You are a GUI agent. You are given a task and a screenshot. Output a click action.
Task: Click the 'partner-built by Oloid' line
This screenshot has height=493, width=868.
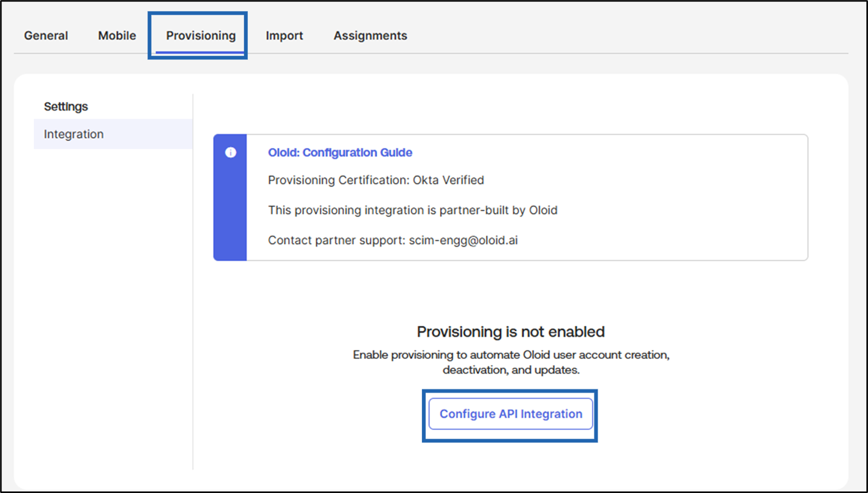413,210
